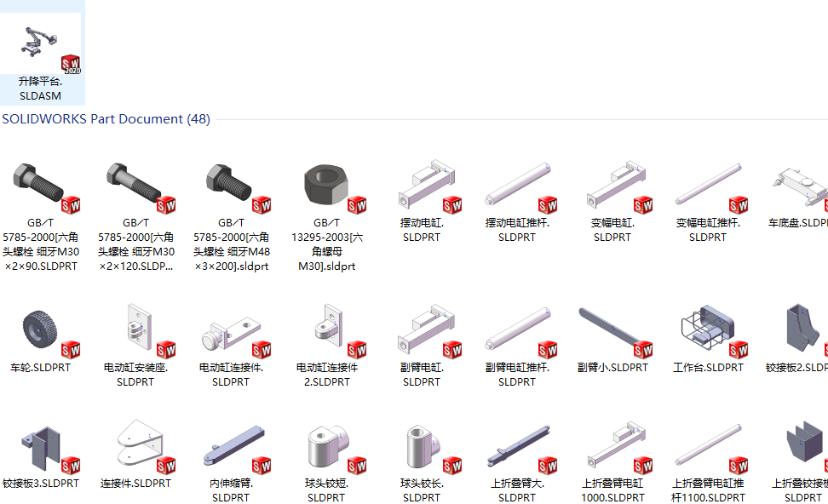
Task: Select the M30×2×120 hex bolt part file
Action: 136,215
